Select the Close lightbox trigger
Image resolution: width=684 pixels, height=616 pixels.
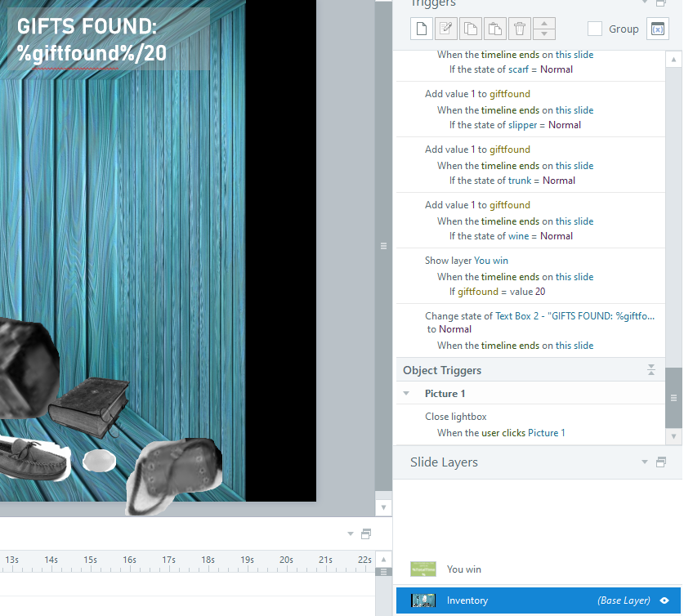(530, 425)
